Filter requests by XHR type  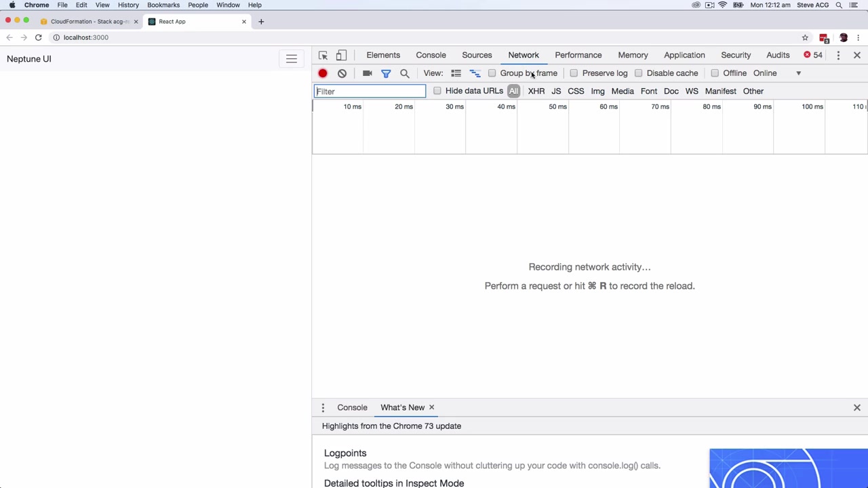[536, 91]
